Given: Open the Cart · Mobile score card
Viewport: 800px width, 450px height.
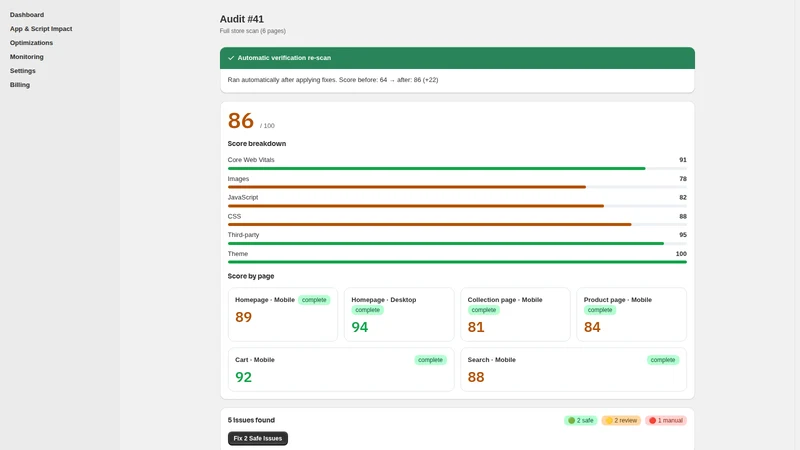Looking at the screenshot, I should [x=341, y=370].
